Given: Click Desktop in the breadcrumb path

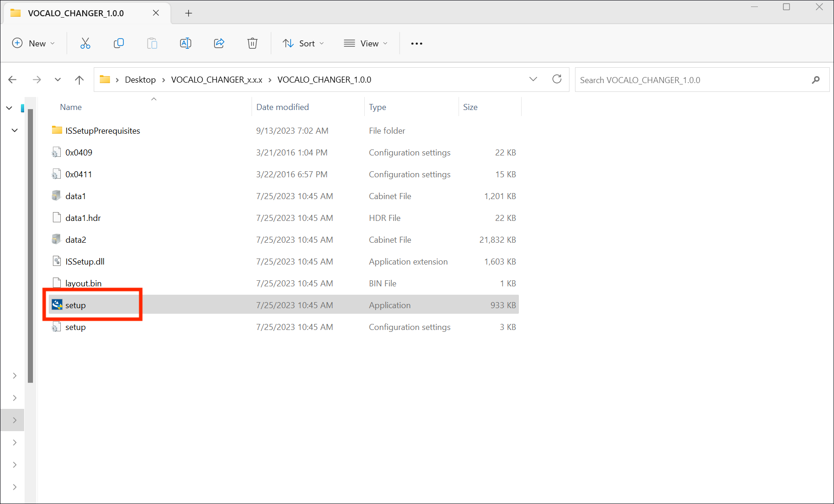Looking at the screenshot, I should tap(140, 80).
